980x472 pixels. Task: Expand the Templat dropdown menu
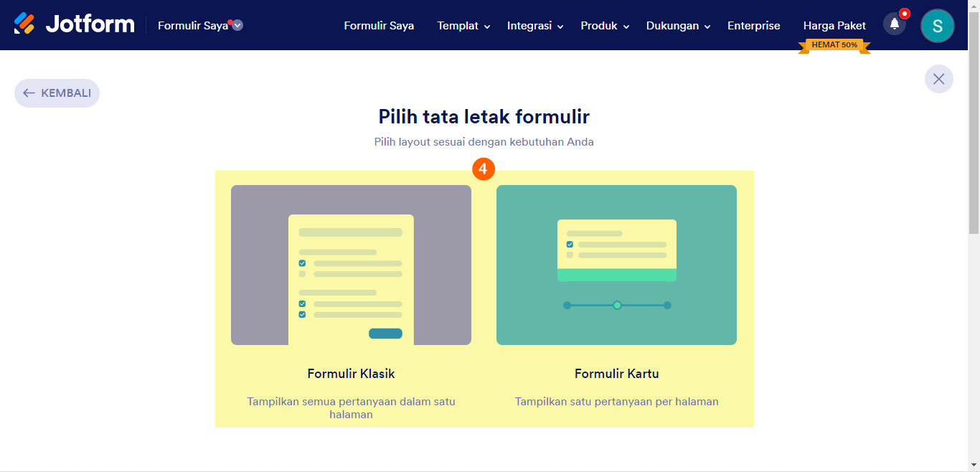(x=463, y=26)
